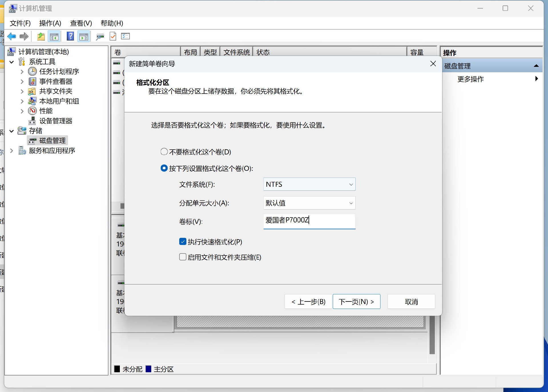
Task: Toggle the show/hide console tree icon
Action: tap(54, 36)
